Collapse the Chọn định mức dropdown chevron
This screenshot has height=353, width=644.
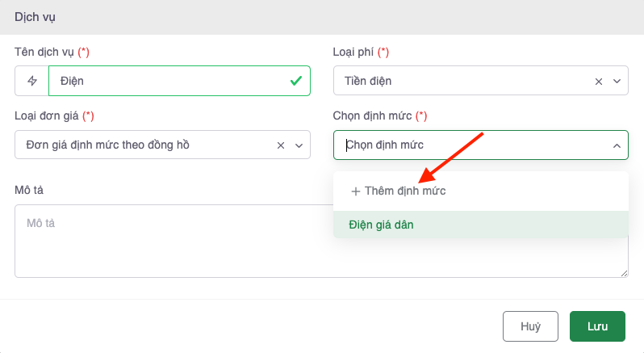(617, 145)
